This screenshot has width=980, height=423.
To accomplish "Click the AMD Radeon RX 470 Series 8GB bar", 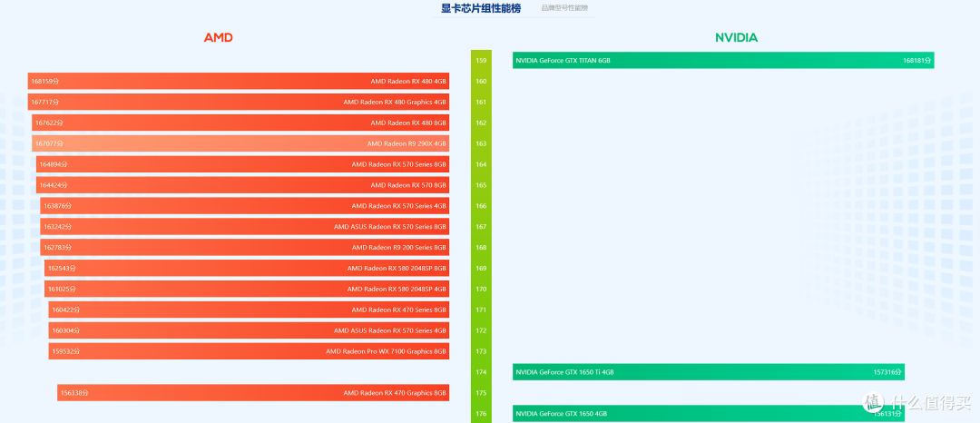I will point(249,310).
